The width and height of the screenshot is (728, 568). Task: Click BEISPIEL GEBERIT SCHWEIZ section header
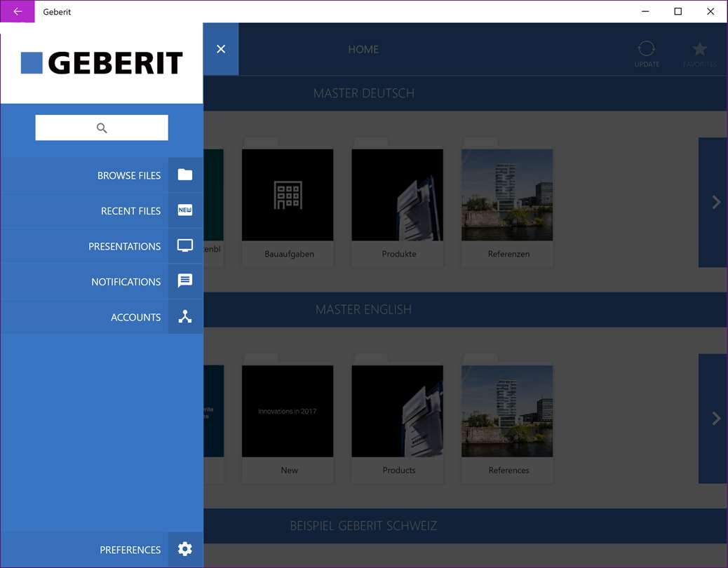363,526
